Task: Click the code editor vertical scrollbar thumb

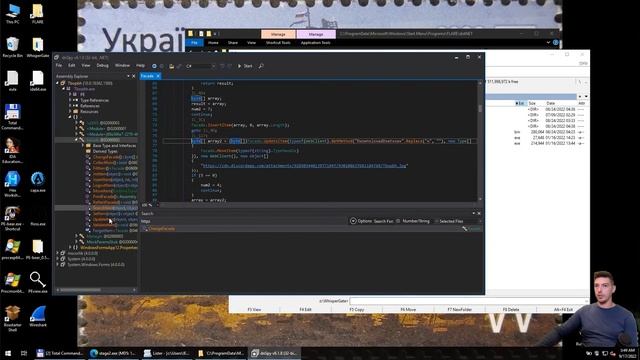Action: [480, 109]
